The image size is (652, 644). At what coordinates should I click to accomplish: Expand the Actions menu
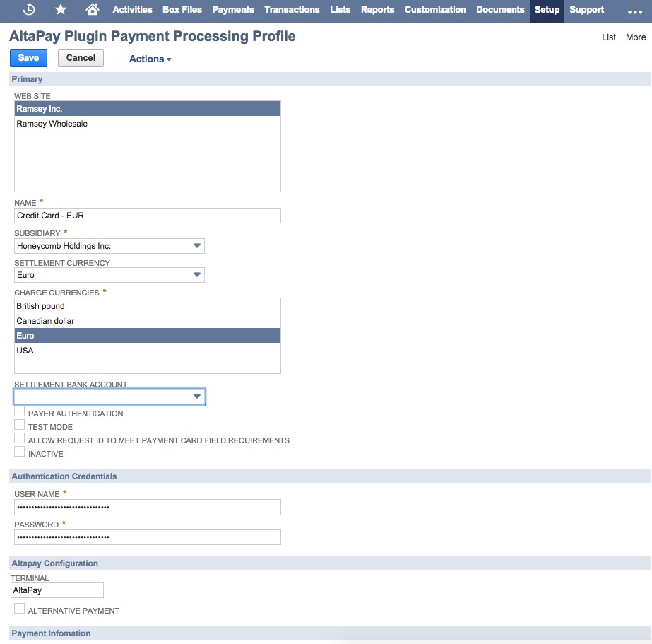coord(149,59)
